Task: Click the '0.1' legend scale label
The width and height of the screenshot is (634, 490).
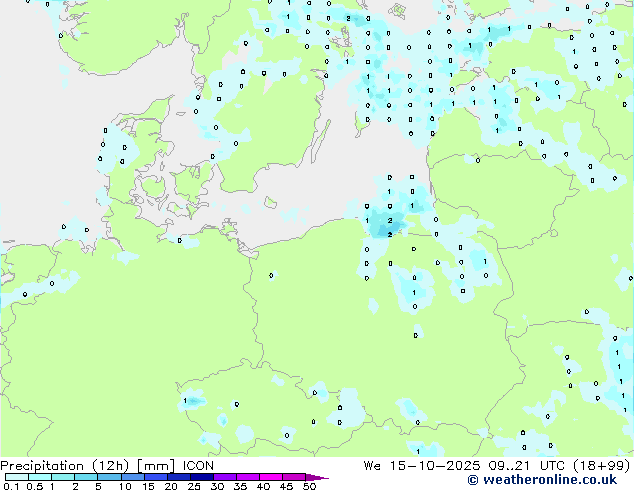Action: click(x=11, y=486)
